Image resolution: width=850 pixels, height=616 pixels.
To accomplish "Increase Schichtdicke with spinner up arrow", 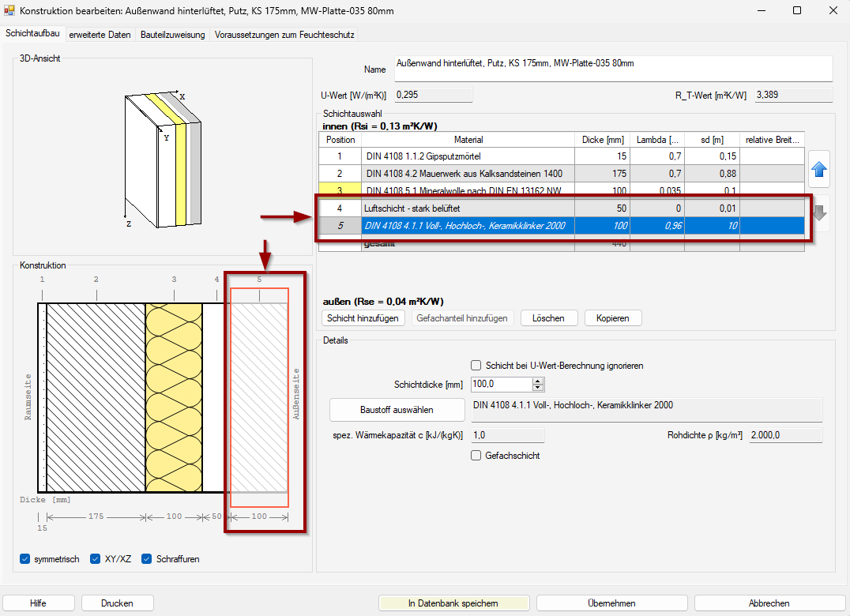I will point(539,381).
